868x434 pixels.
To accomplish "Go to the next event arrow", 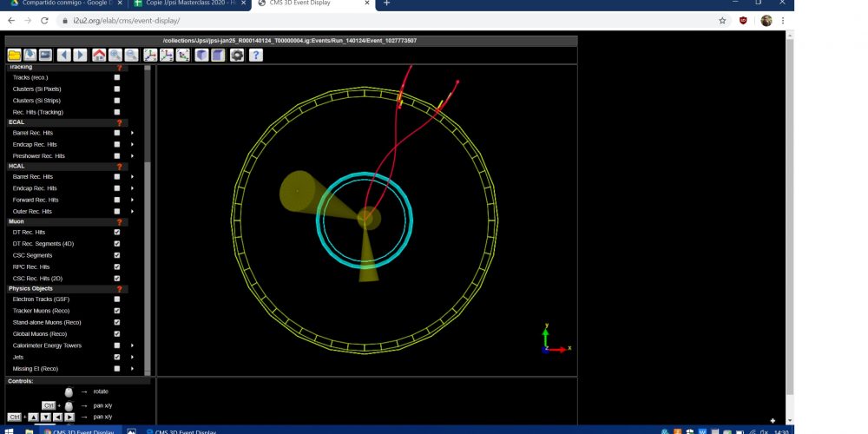I will click(x=80, y=55).
